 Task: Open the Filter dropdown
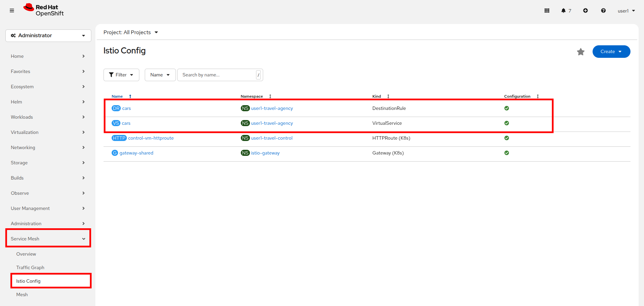(121, 75)
